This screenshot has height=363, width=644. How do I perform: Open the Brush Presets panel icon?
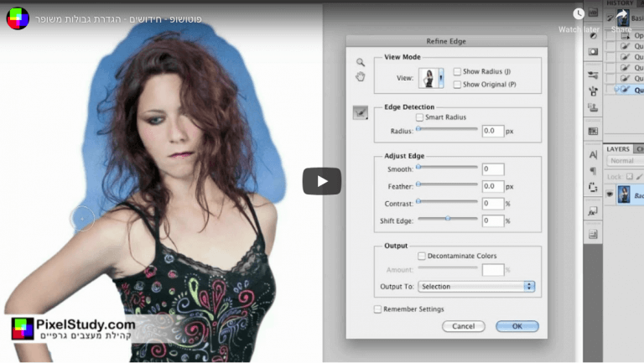[x=593, y=75]
